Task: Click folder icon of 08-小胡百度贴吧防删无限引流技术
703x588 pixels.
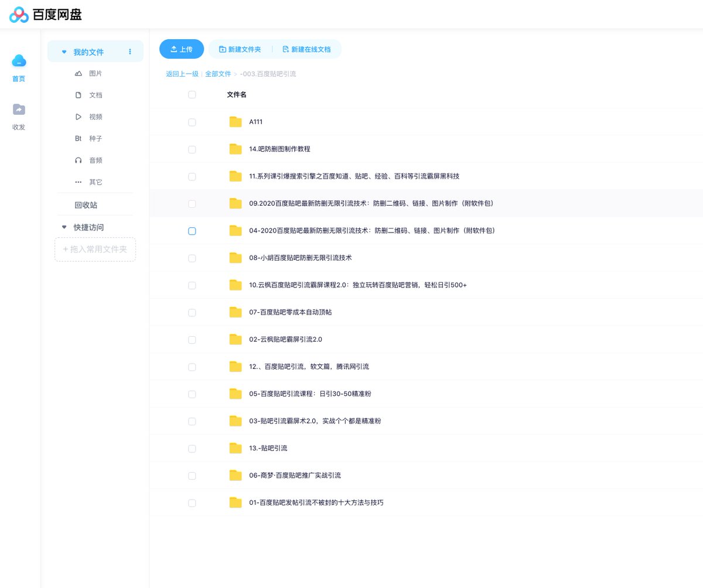Action: [x=236, y=258]
